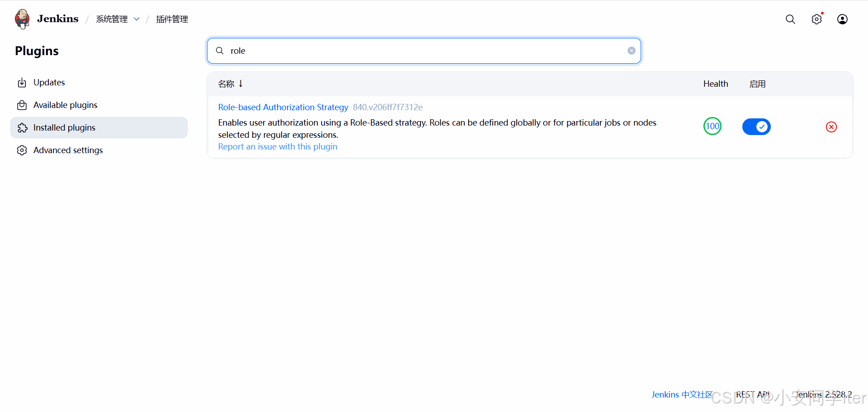Image resolution: width=868 pixels, height=412 pixels.
Task: Click the 启用 column header
Action: click(757, 84)
